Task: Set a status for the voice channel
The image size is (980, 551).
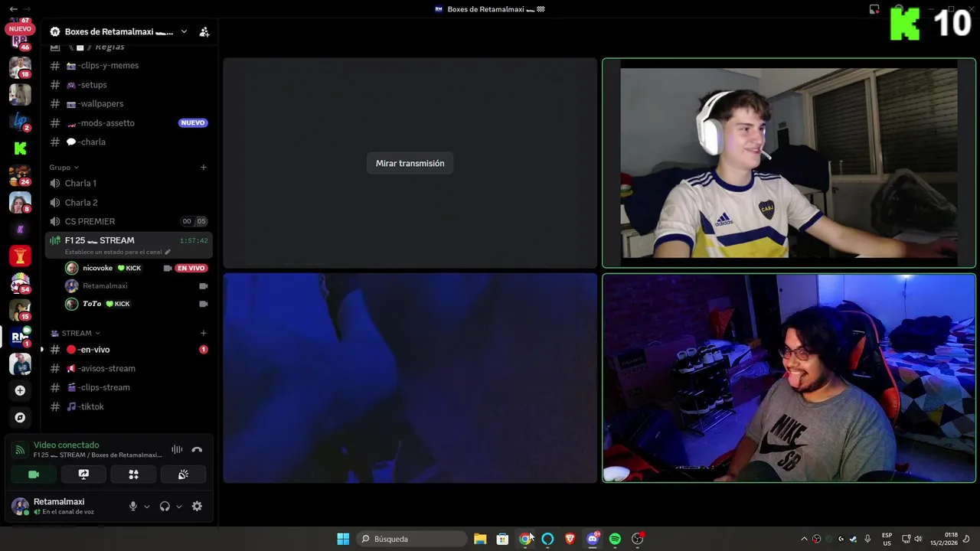Action: [x=118, y=252]
